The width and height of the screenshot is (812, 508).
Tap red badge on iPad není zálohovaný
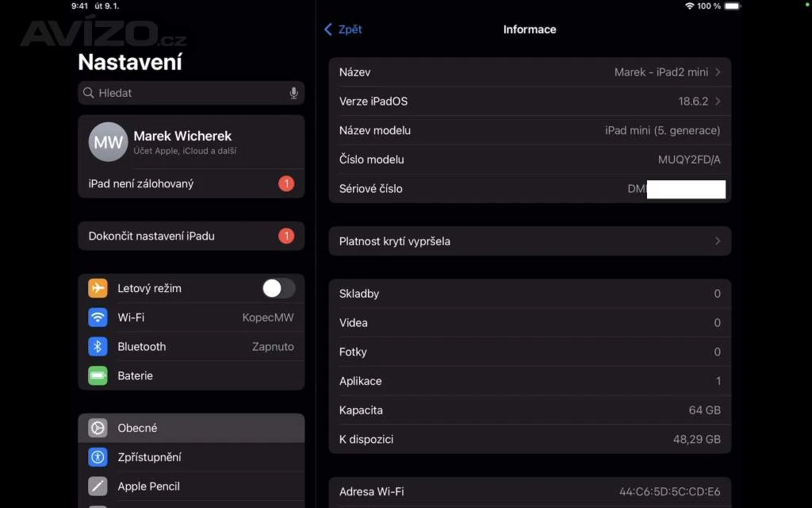(x=285, y=183)
